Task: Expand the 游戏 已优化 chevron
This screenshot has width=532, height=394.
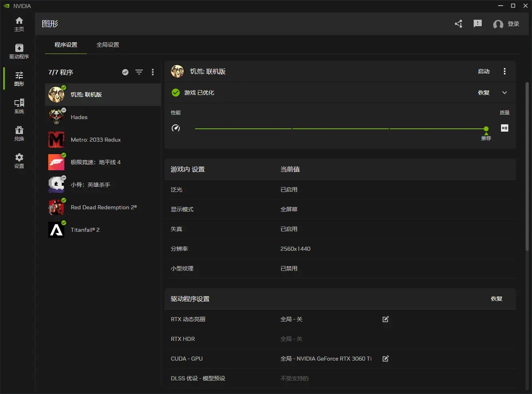Action: coord(505,93)
